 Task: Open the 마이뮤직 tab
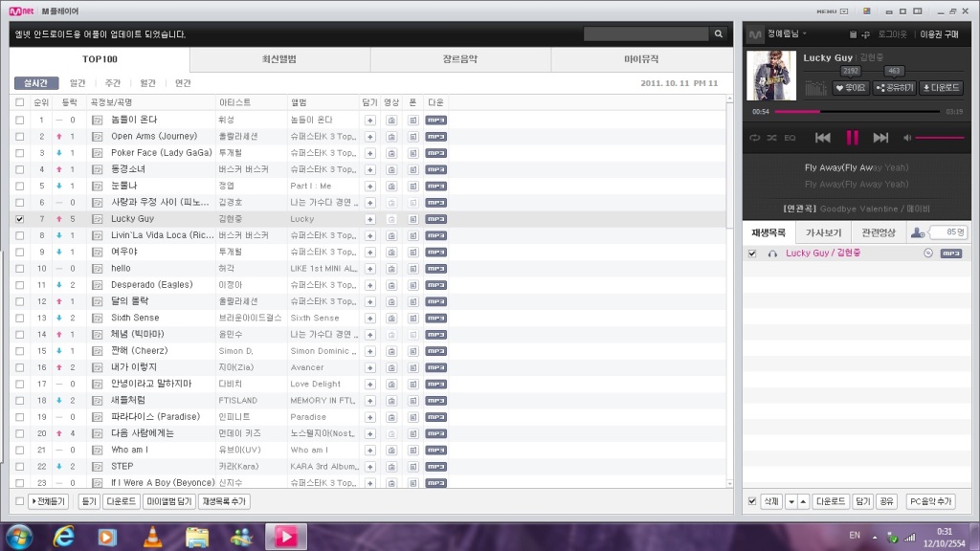coord(642,59)
